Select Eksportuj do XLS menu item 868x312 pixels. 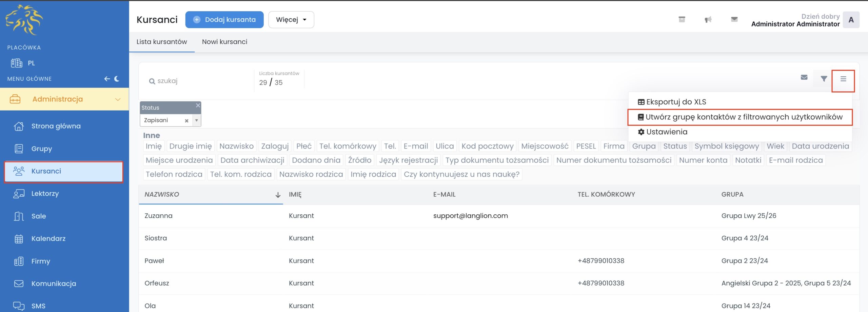point(676,102)
